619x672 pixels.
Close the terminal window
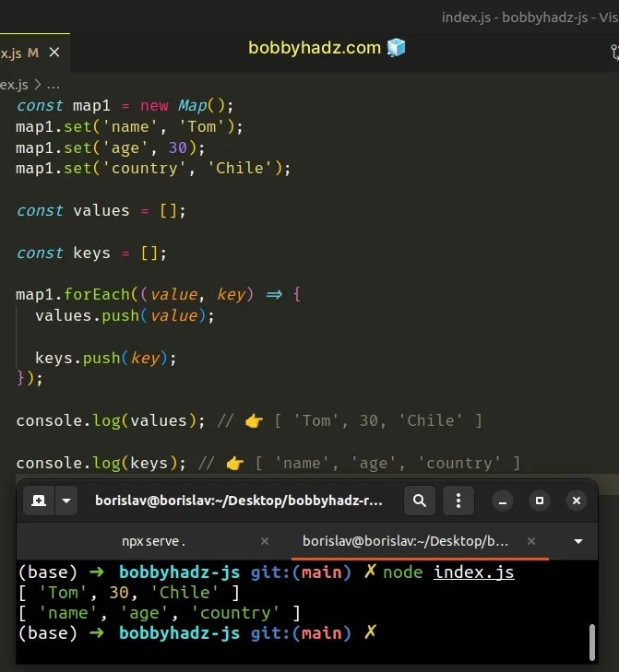click(577, 501)
